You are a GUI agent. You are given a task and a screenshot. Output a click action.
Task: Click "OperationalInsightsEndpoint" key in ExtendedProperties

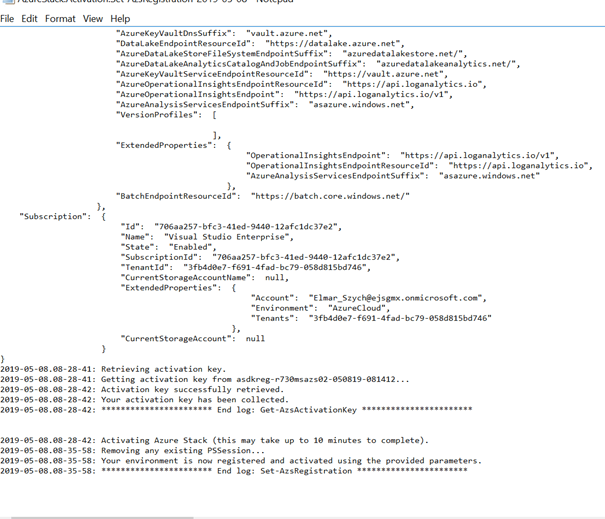(318, 155)
